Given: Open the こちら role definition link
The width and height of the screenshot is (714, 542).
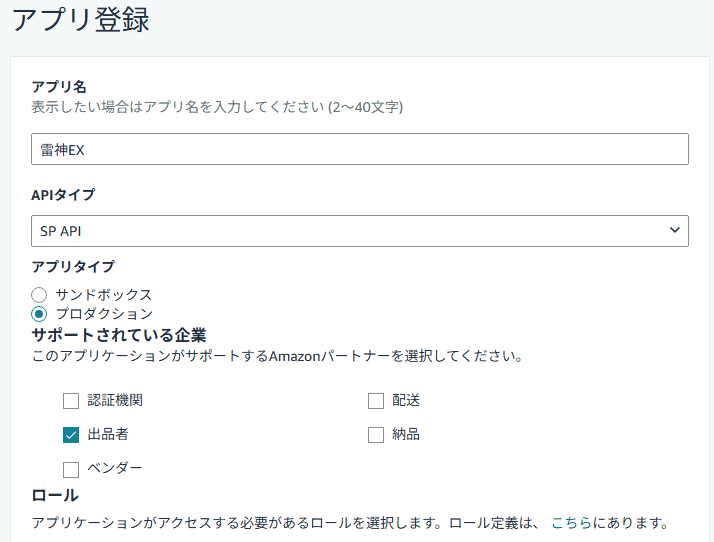Looking at the screenshot, I should pyautogui.click(x=571, y=522).
